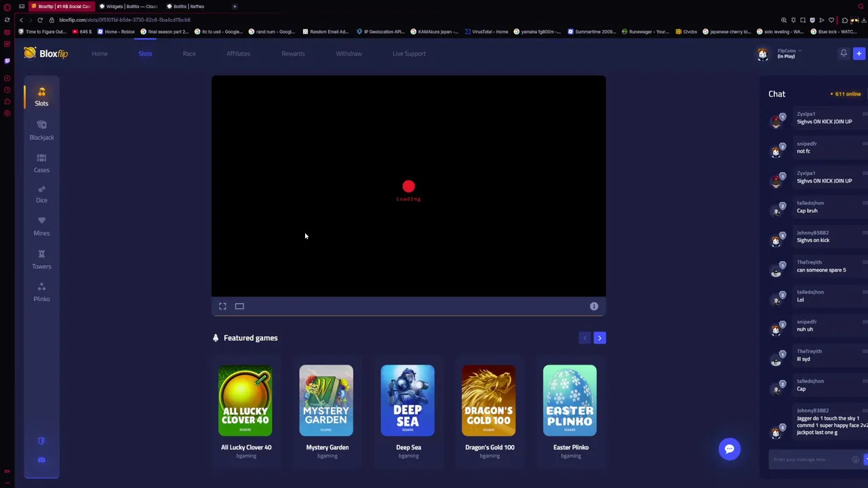Open IP Geolocation API bookmark

tap(380, 32)
